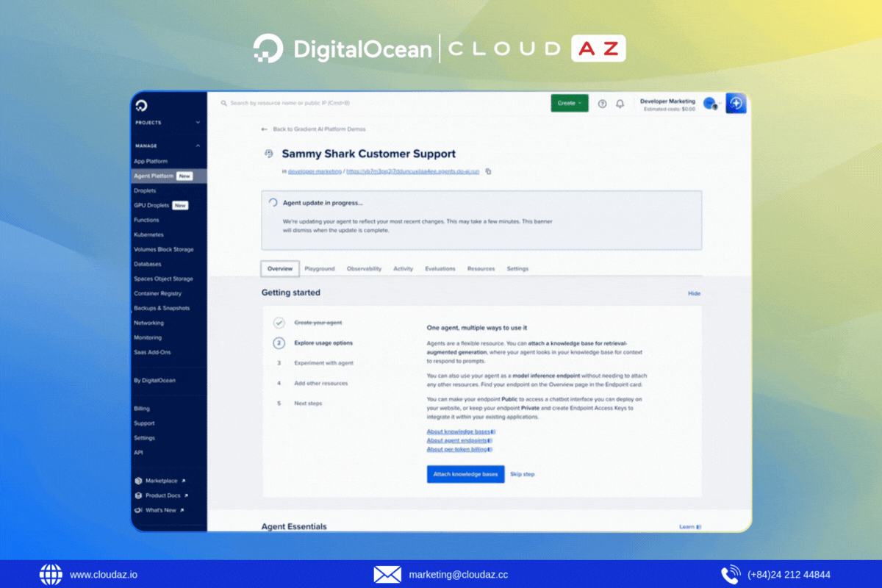882x588 pixels.
Task: Switch to the Overview tab
Action: point(280,269)
